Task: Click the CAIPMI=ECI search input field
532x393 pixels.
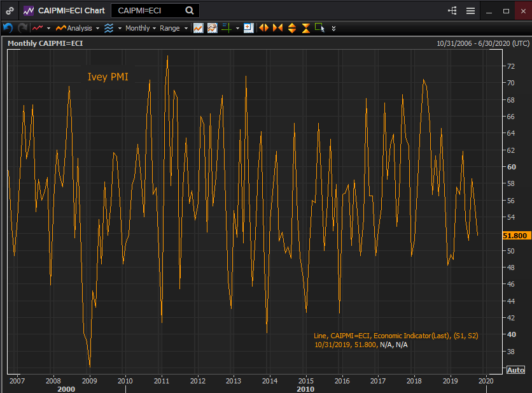Action: pos(149,11)
